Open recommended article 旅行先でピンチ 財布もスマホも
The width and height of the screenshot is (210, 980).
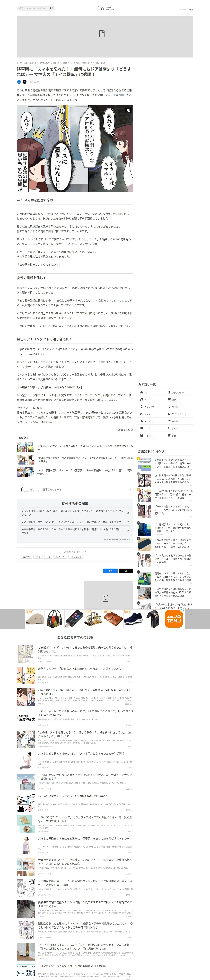75,676
